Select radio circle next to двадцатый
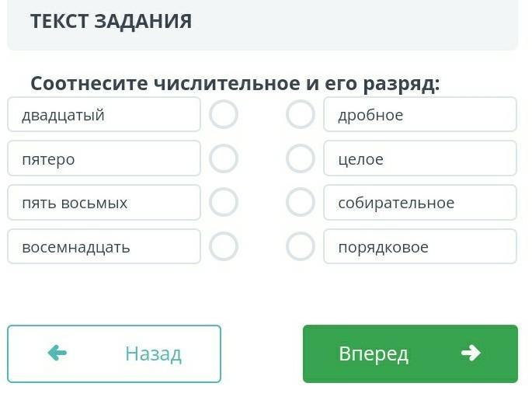532x404 pixels. [224, 115]
